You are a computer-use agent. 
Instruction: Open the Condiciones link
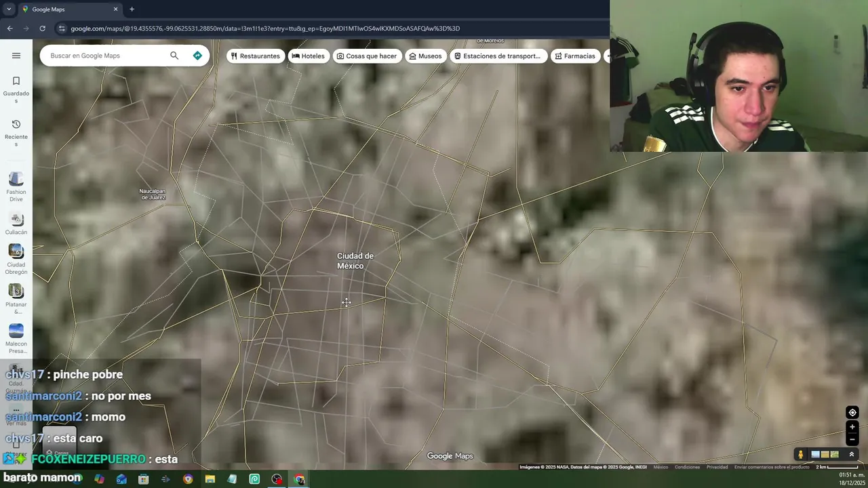(x=687, y=467)
